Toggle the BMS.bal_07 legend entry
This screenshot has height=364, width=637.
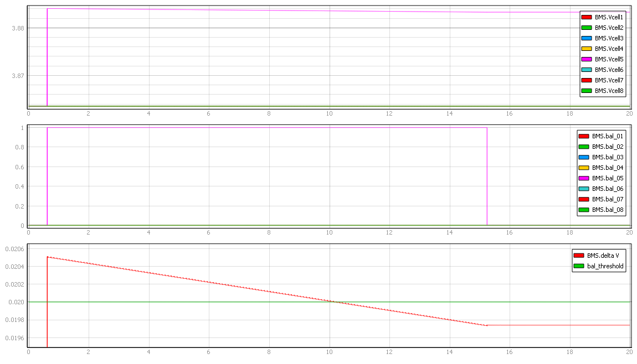(608, 199)
